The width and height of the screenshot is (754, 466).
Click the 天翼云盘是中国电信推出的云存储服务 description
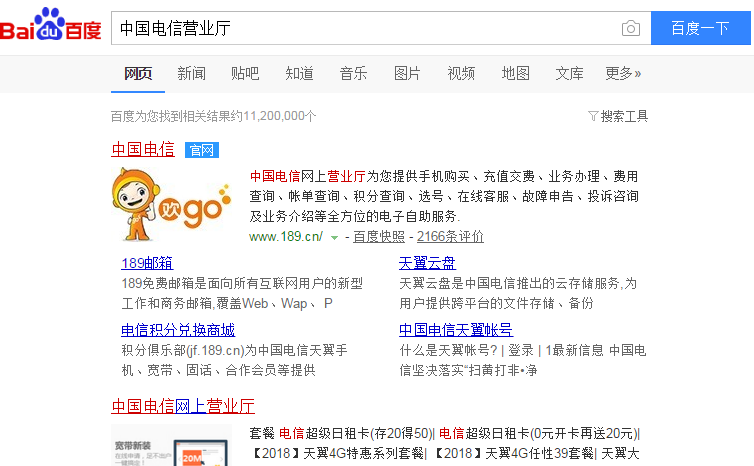coord(518,293)
